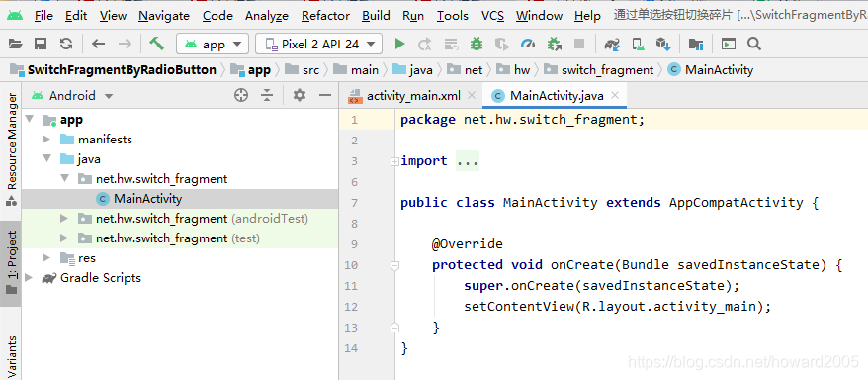Screen dimensions: 868x380
Task: Sync project with Gradle files icon
Action: coord(612,44)
